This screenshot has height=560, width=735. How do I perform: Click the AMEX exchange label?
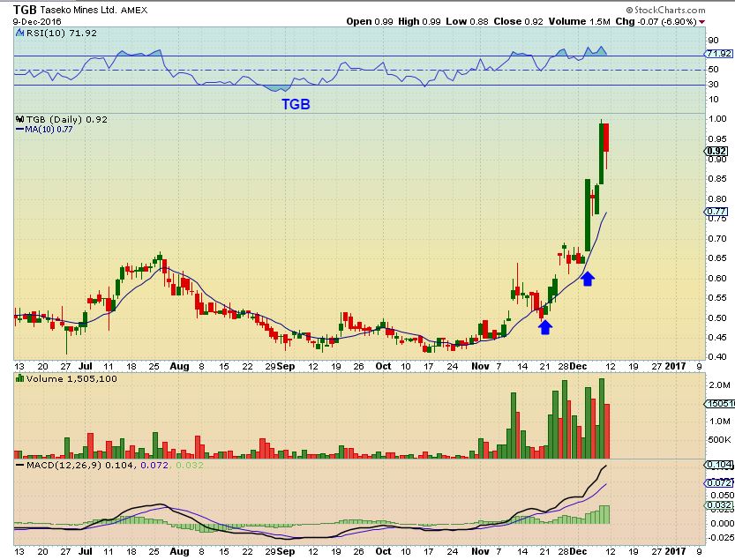[134, 10]
